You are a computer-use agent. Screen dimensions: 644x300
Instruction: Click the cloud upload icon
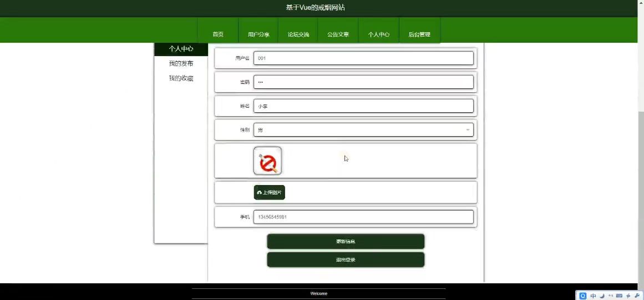click(259, 192)
